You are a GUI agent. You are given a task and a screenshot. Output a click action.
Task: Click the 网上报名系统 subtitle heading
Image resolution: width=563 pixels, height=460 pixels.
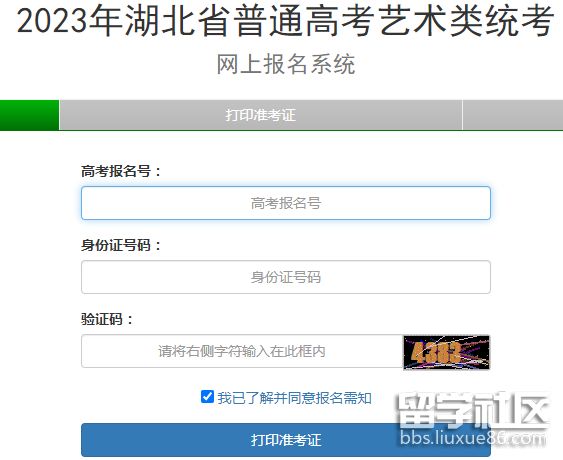286,64
